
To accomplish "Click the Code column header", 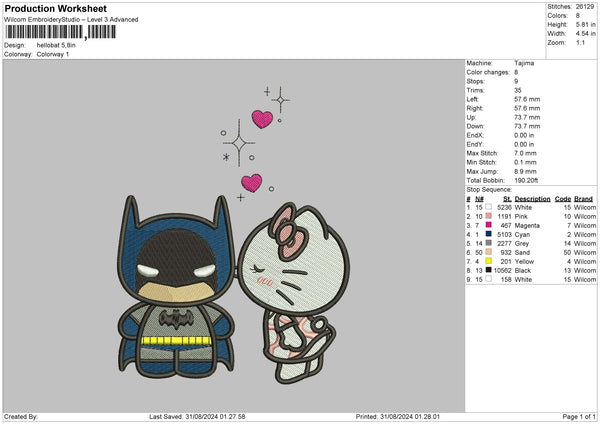I will (563, 198).
